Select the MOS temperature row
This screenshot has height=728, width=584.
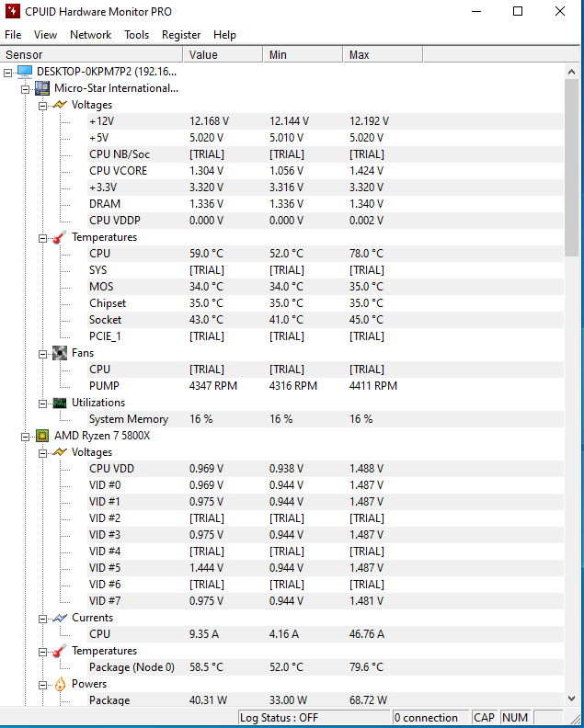[326, 287]
